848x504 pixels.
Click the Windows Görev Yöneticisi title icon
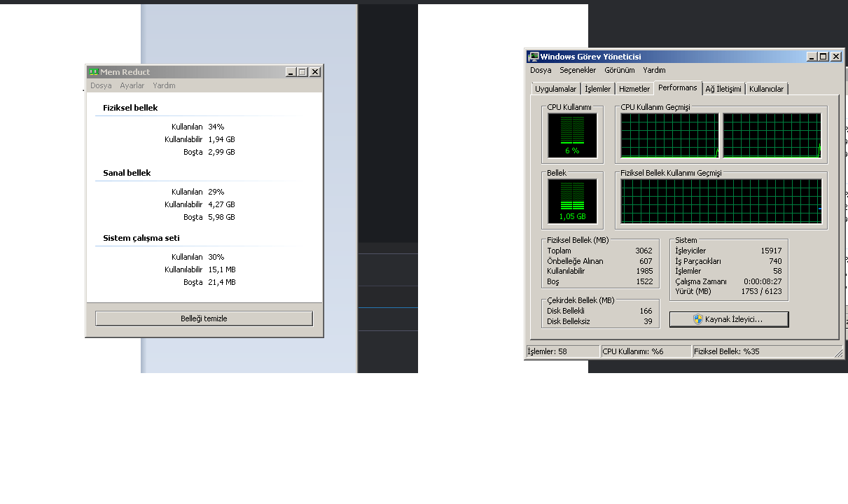click(x=534, y=57)
